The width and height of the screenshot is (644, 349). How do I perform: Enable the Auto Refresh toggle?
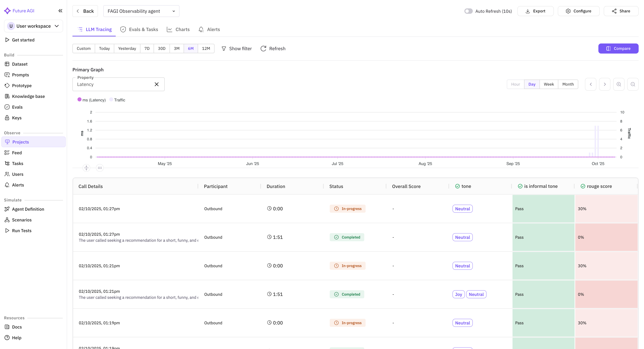[x=469, y=11]
